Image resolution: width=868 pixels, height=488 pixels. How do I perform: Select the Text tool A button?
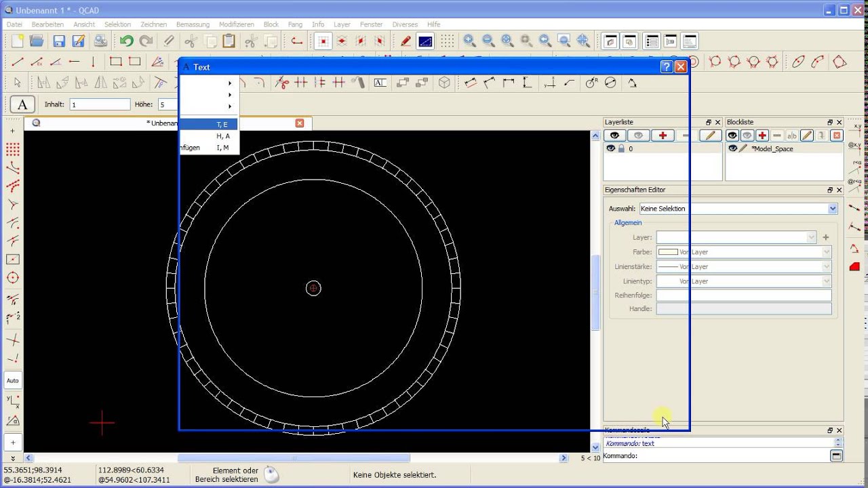click(x=22, y=104)
